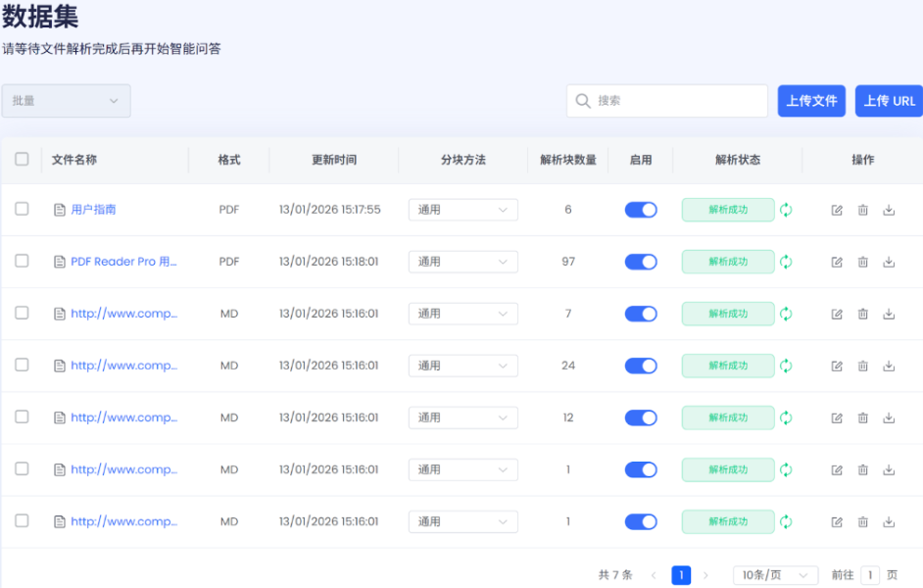Image resolution: width=923 pixels, height=588 pixels.
Task: Open the PDF Reader Pro 用… file link
Action: tap(123, 262)
